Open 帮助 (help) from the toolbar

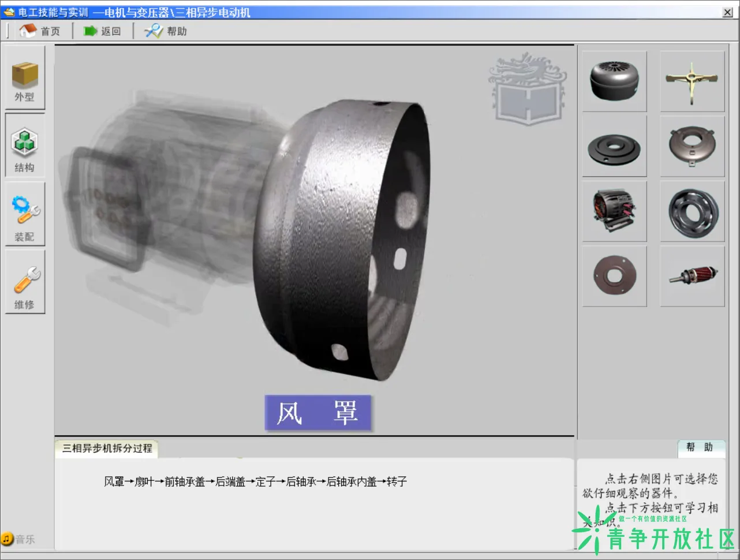[165, 31]
